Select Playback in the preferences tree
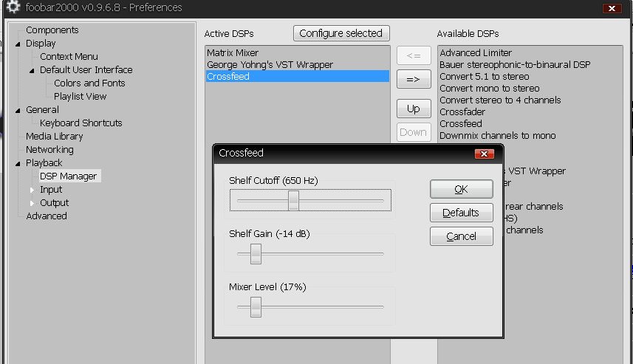This screenshot has height=364, width=633. click(44, 163)
